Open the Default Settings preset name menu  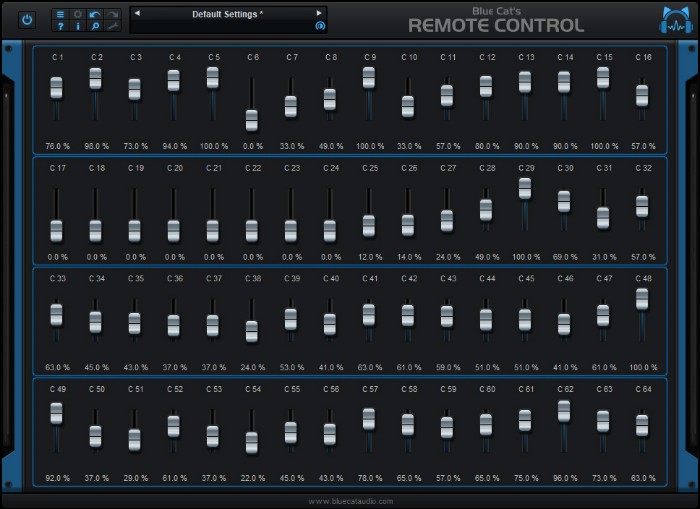coord(228,14)
